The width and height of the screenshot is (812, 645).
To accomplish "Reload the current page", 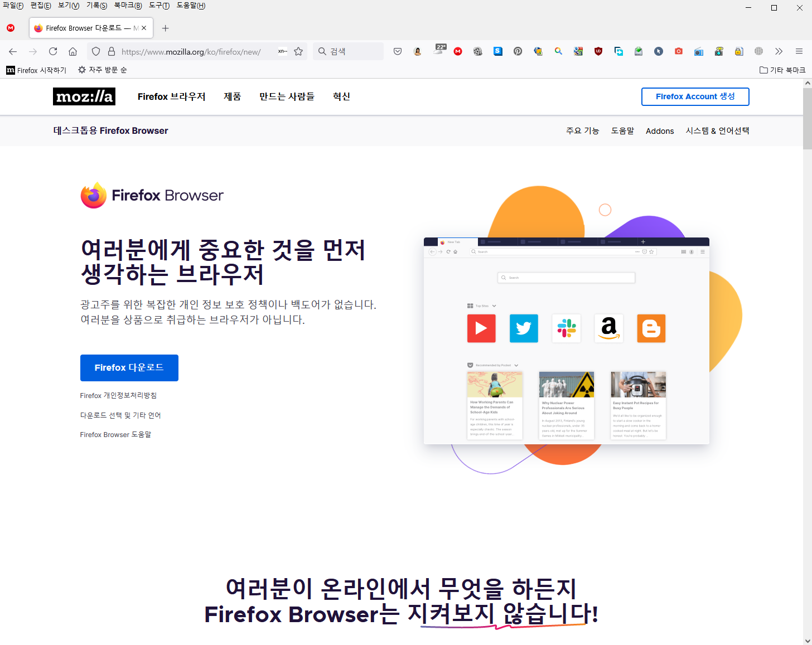I will (x=53, y=51).
